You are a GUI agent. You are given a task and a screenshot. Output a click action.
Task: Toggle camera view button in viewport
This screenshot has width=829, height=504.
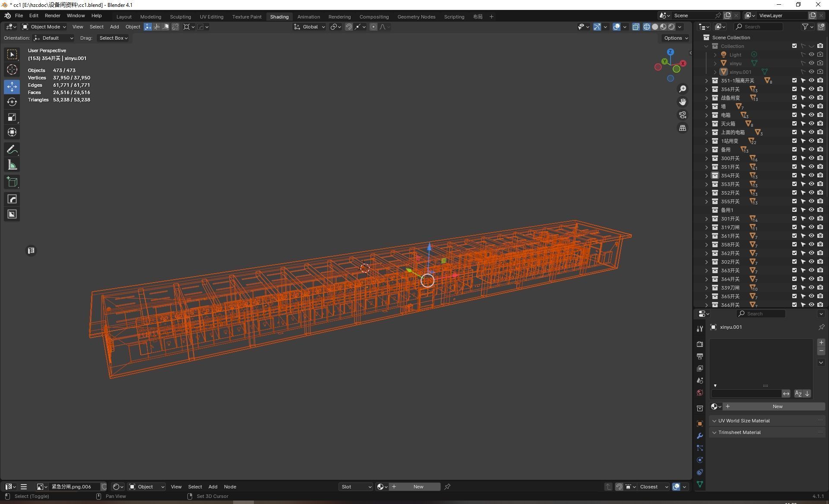pos(683,115)
